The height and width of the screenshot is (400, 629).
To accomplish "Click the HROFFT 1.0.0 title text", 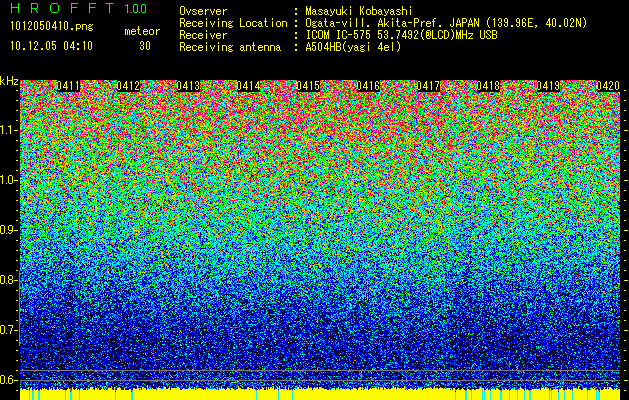I will click(79, 8).
